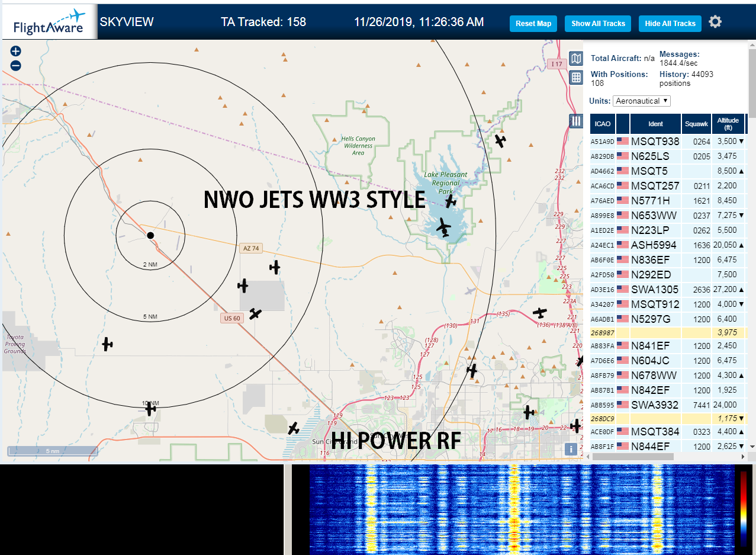Screen dimensions: 756x555
Task: Click the US flag beside SWA3932
Action: click(x=623, y=405)
